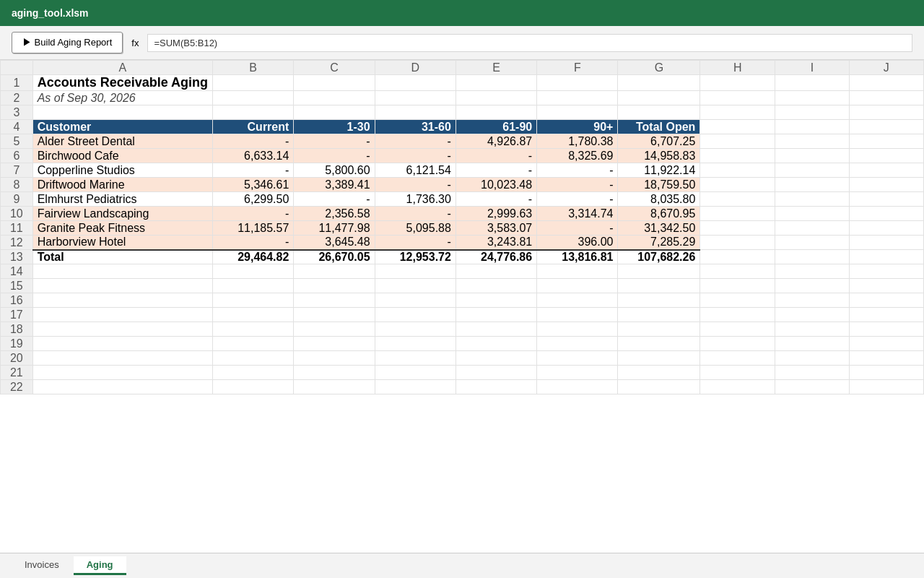924x578 pixels.
Task: Click the Elmhurst Pediatrics cell
Action: pos(123,199)
